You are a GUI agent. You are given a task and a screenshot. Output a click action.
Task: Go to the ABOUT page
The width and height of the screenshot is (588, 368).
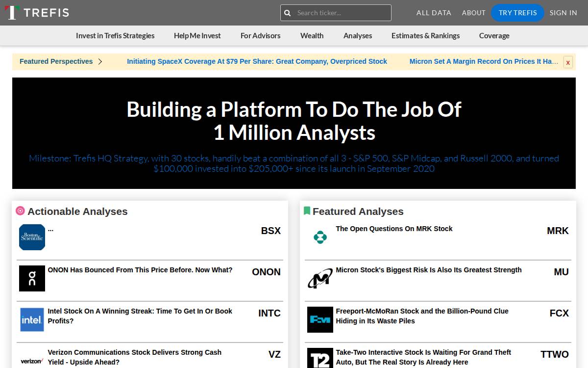point(474,13)
